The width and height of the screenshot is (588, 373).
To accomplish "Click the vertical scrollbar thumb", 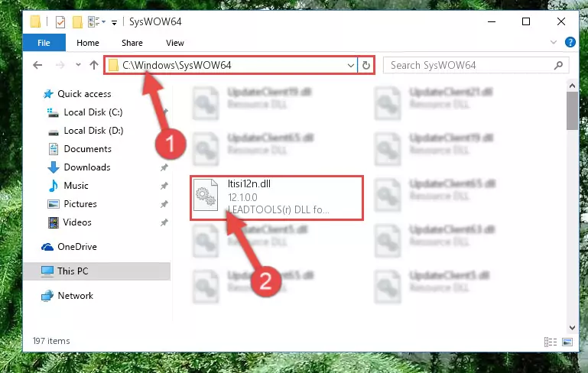I will [572, 111].
